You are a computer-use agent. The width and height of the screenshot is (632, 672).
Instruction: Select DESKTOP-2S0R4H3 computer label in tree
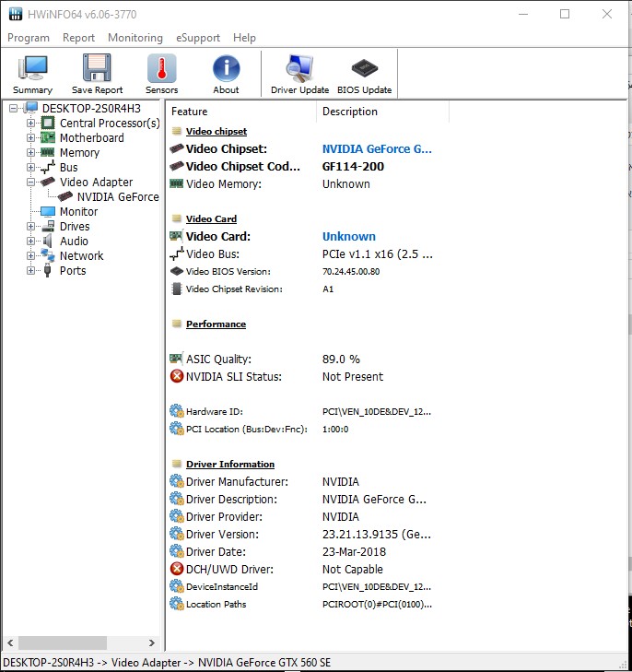[91, 109]
